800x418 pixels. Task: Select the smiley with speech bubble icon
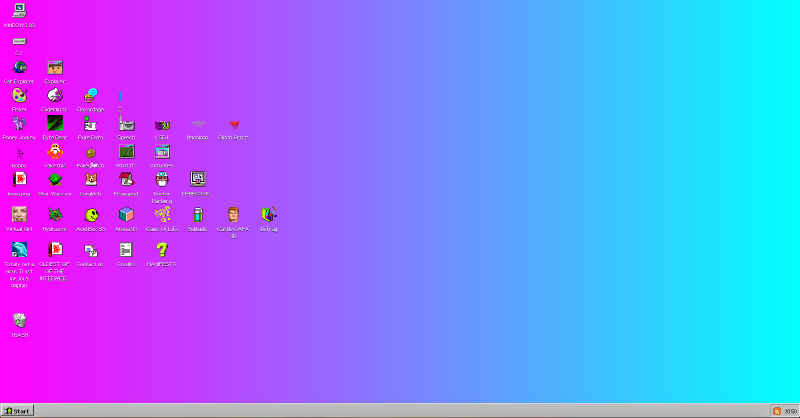coord(91,95)
